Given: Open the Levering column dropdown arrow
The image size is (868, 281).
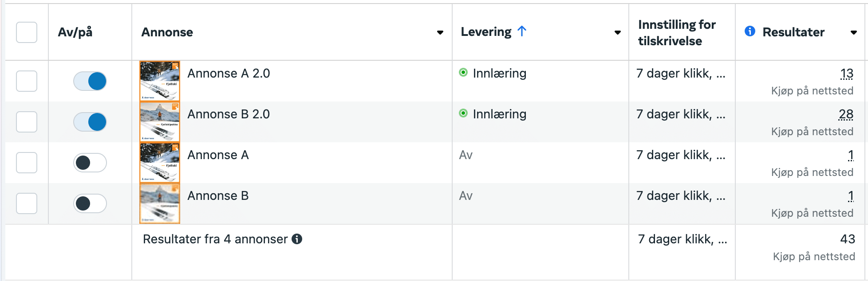Looking at the screenshot, I should pyautogui.click(x=617, y=32).
